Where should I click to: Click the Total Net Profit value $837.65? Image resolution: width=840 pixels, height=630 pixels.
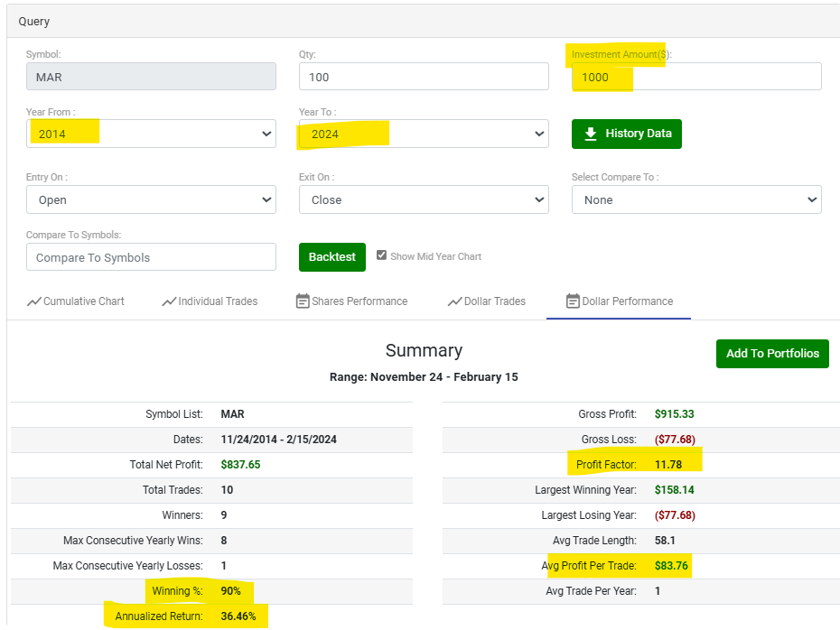click(x=240, y=465)
